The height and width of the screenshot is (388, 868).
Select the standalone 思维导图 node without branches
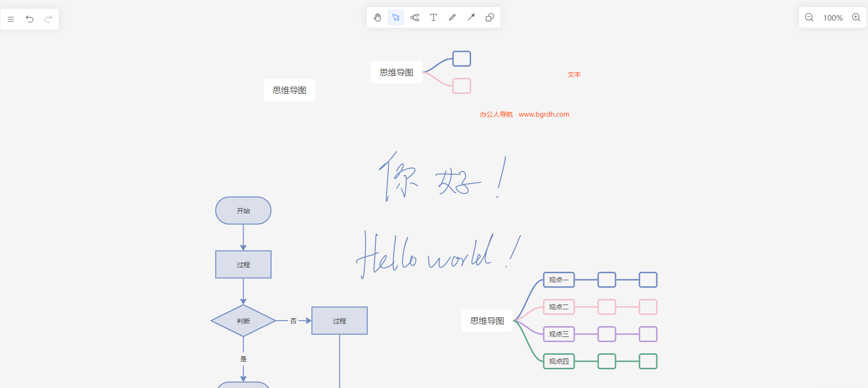[289, 90]
